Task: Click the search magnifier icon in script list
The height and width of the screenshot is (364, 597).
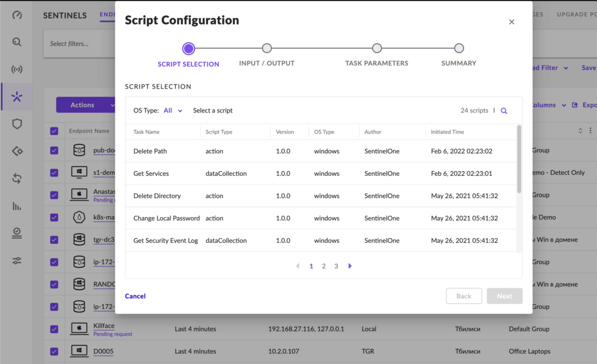Action: pos(504,111)
